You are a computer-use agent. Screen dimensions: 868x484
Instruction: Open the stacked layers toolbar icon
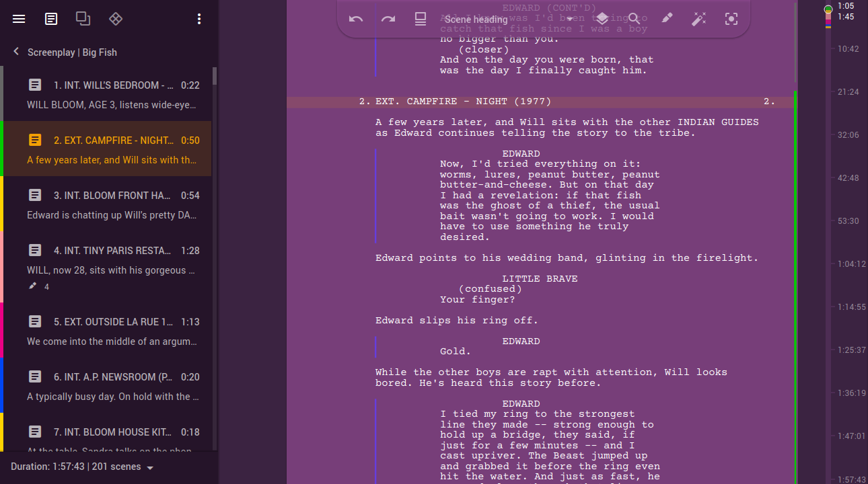click(602, 19)
